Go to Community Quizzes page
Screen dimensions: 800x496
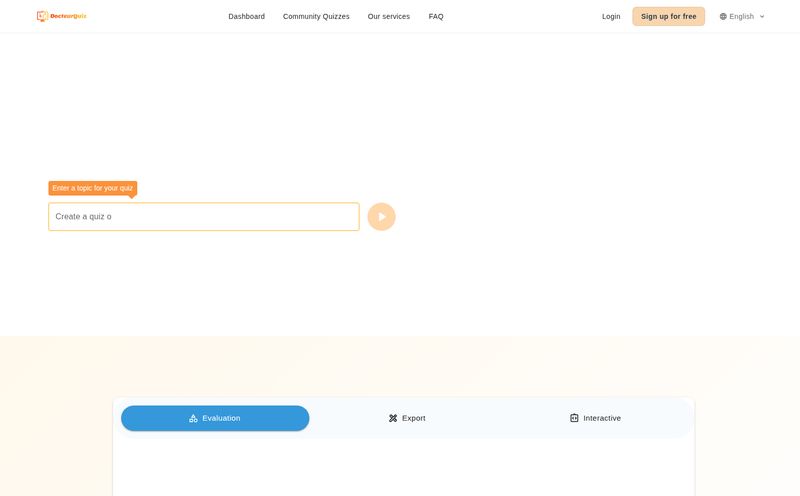pyautogui.click(x=316, y=16)
